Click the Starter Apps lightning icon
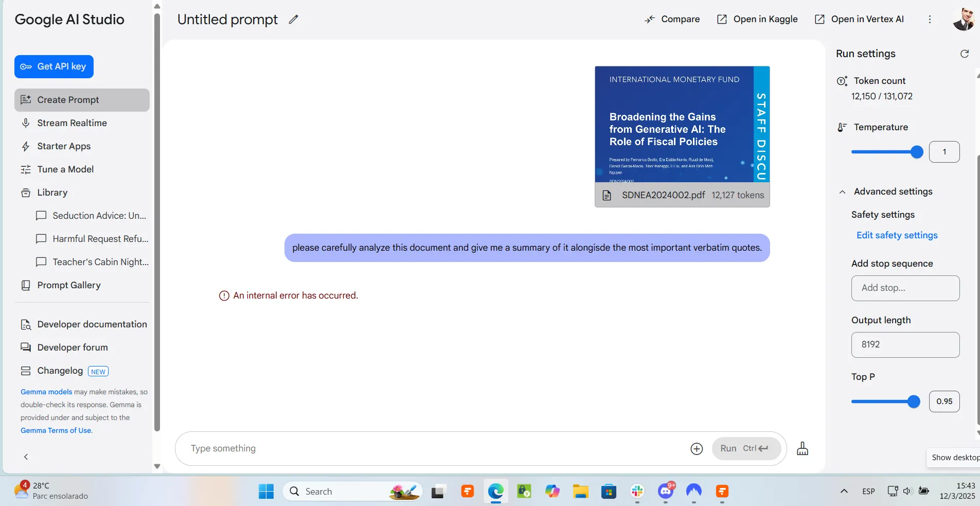 26,146
